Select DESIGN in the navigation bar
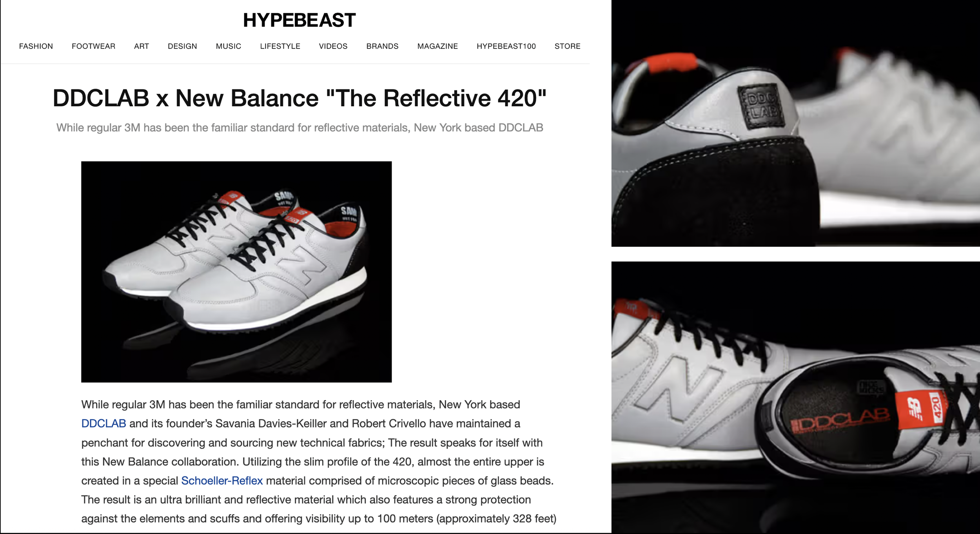The height and width of the screenshot is (534, 980). tap(182, 46)
